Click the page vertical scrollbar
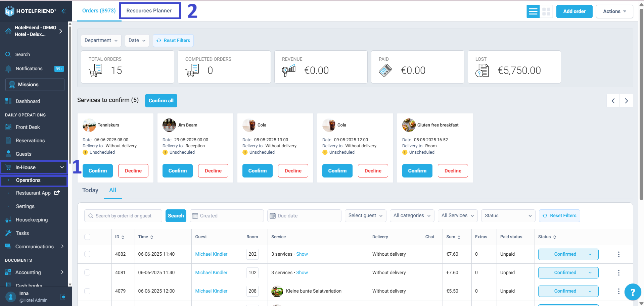 [641, 104]
